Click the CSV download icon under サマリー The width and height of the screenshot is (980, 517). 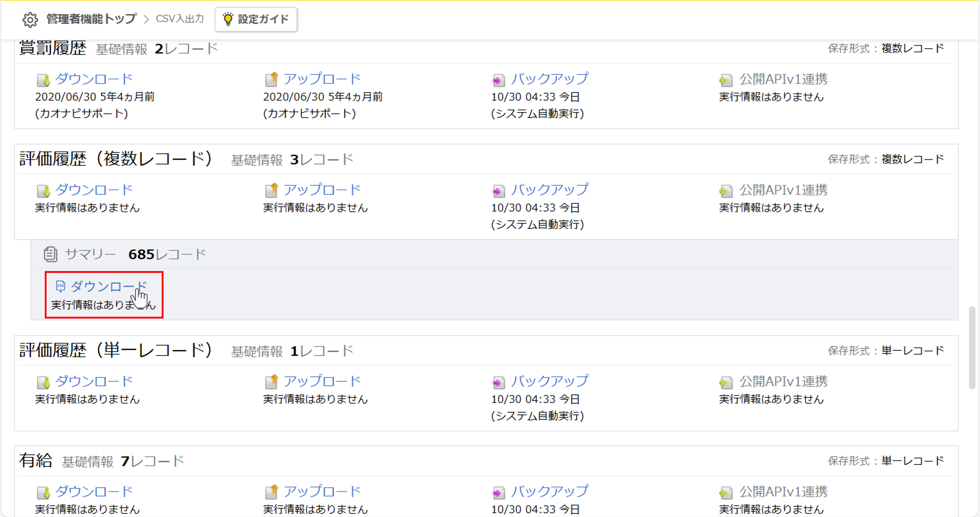[60, 286]
